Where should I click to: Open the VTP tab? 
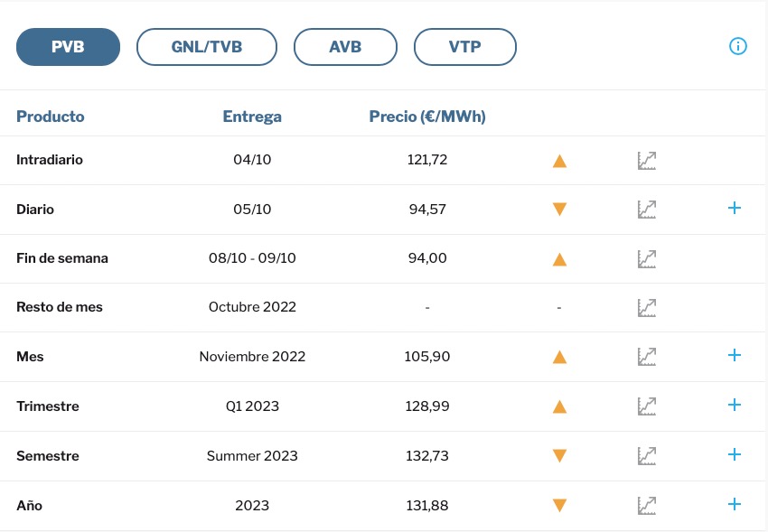[x=464, y=47]
